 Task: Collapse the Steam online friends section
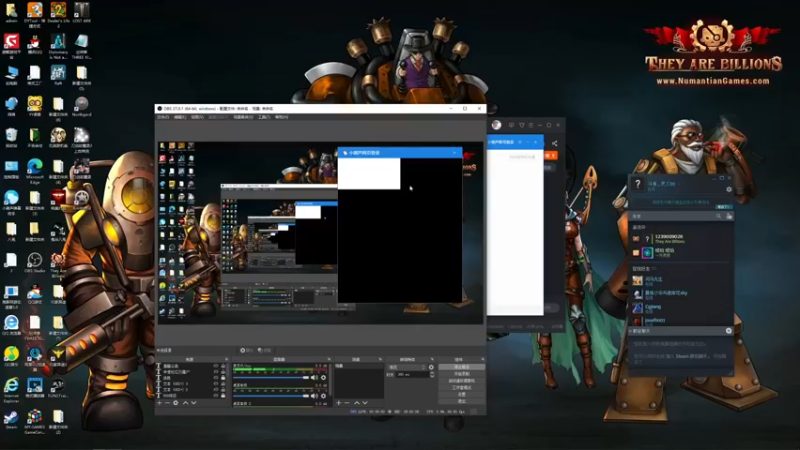coord(643,268)
